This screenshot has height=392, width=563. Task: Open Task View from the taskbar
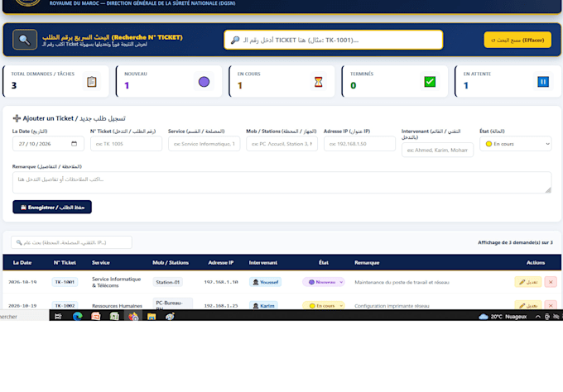pos(58,316)
